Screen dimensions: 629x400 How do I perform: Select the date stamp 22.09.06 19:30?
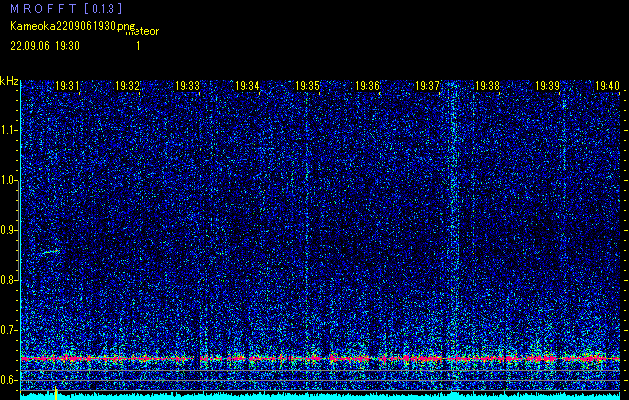[x=45, y=46]
